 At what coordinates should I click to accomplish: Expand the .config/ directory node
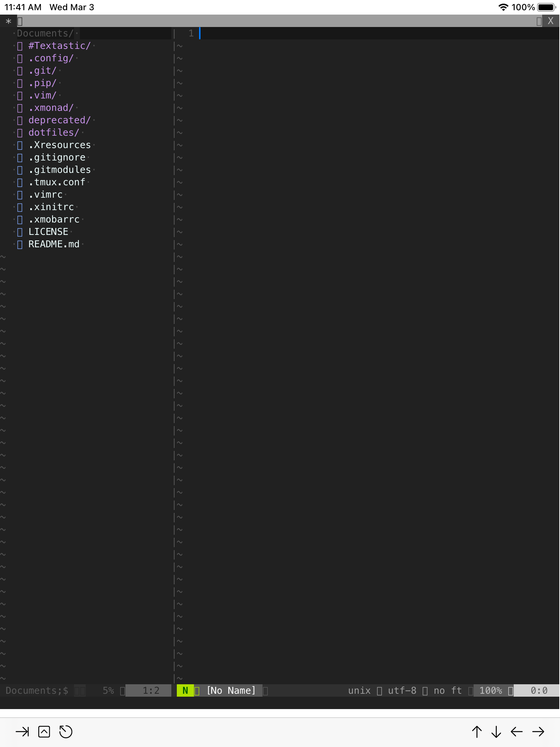(x=51, y=58)
